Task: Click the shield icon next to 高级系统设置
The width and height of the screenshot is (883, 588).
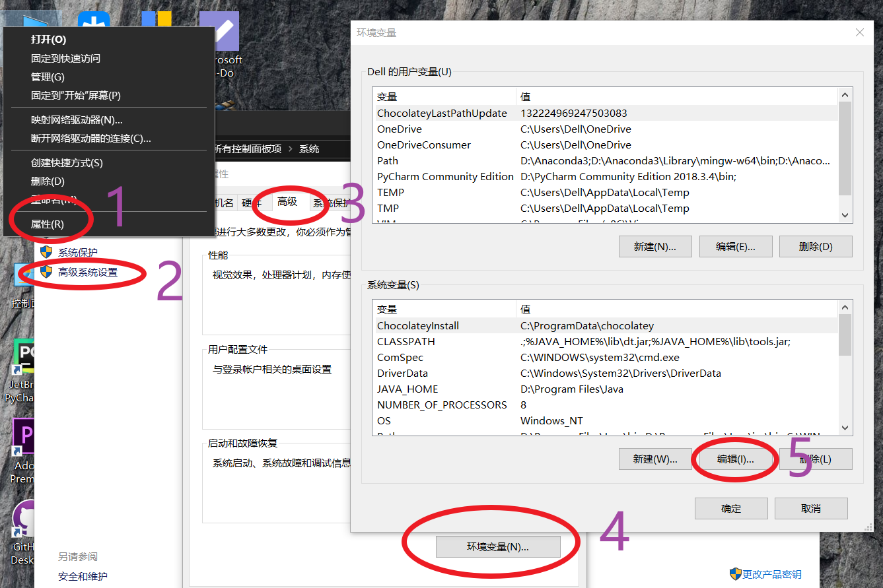Action: point(46,271)
